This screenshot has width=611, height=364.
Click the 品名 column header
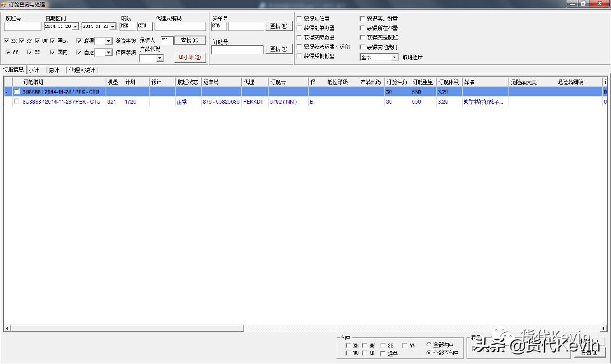[485, 82]
